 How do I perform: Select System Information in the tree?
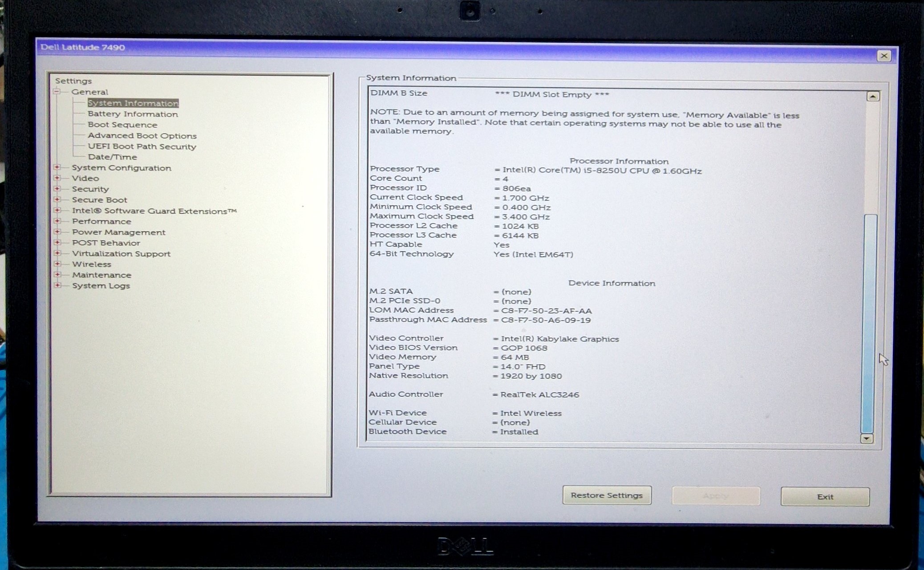[133, 103]
